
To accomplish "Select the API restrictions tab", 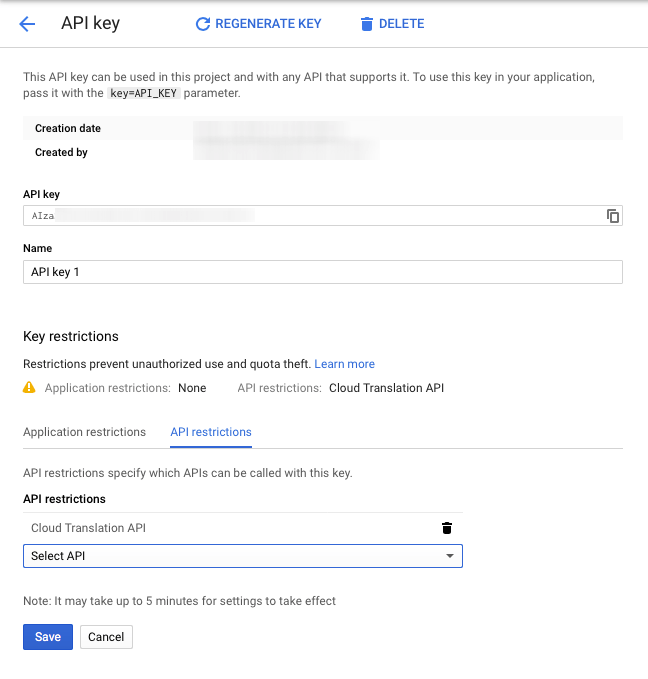I will coord(211,432).
